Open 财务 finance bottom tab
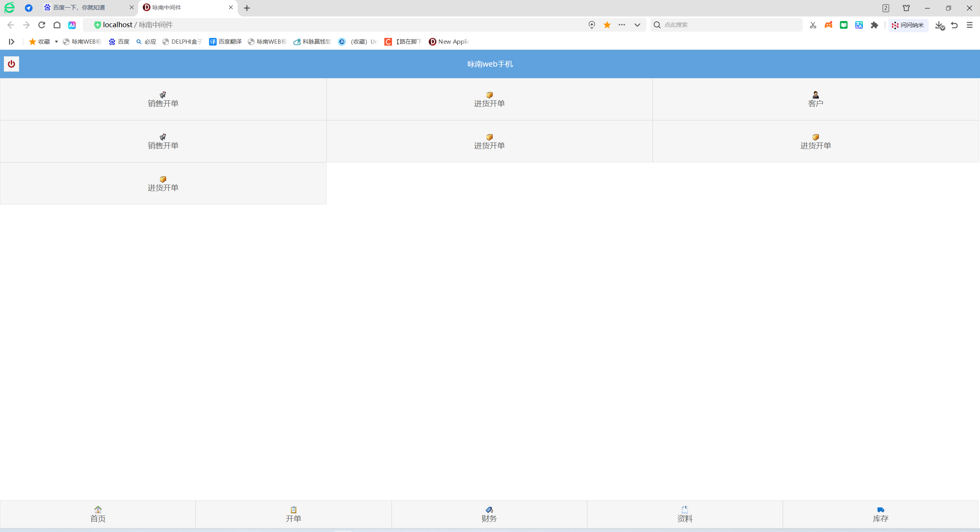Screen dimensions: 980x532 pyautogui.click(x=489, y=514)
